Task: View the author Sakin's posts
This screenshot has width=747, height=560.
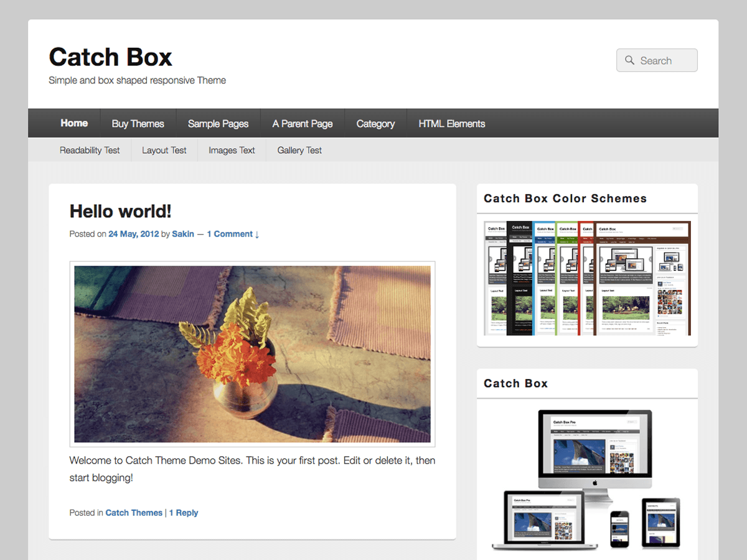Action: click(183, 234)
